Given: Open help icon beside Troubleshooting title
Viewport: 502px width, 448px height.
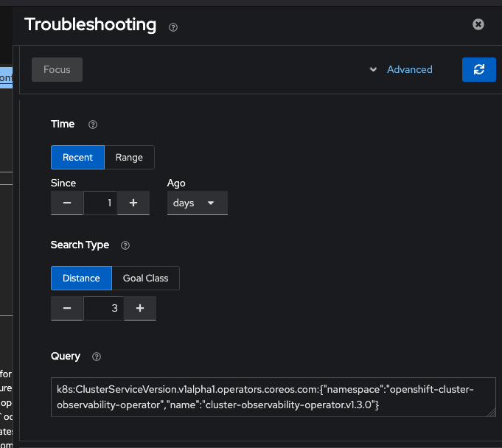Looking at the screenshot, I should click(173, 27).
